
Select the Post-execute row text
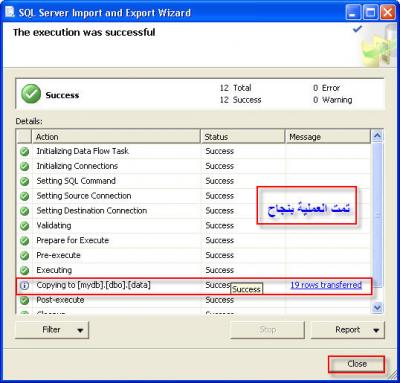pyautogui.click(x=60, y=300)
